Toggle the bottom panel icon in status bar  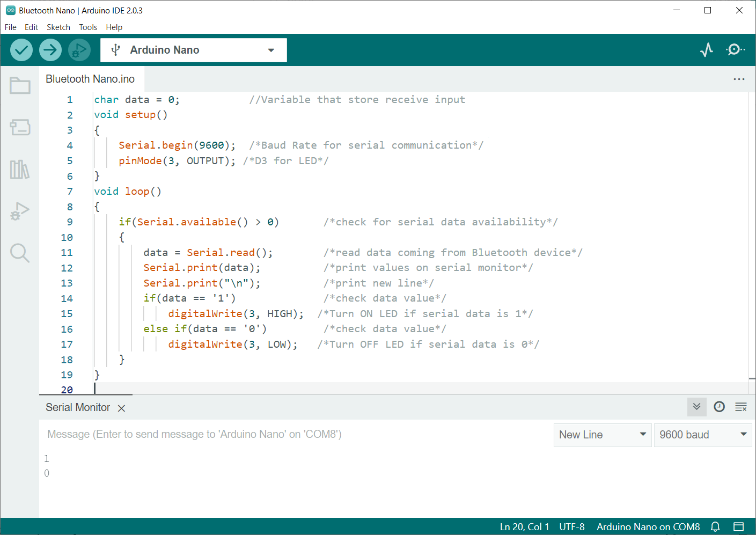click(x=739, y=527)
